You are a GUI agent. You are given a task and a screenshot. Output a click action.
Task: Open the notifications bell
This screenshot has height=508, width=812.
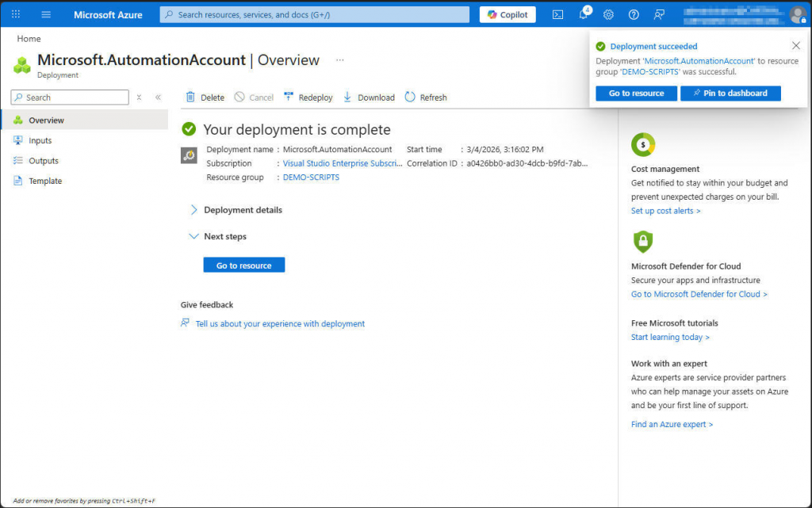pos(582,13)
